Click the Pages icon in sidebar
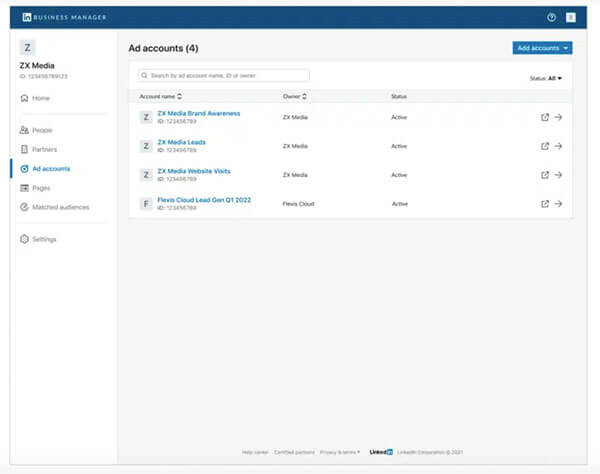The height and width of the screenshot is (474, 600). (x=24, y=188)
